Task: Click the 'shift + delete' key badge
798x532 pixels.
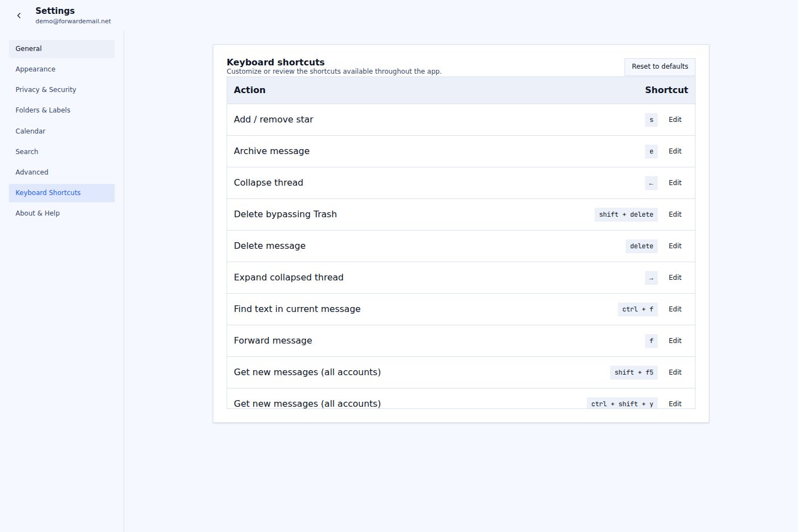Action: coord(626,214)
